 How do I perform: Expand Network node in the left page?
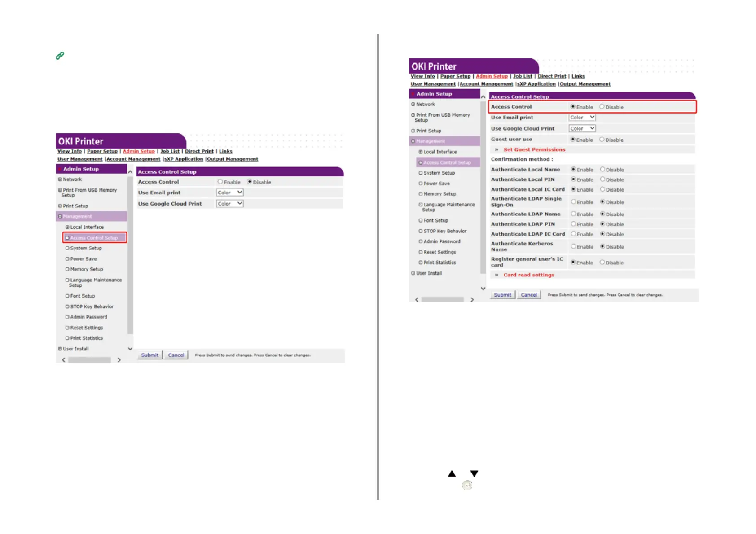(60, 179)
